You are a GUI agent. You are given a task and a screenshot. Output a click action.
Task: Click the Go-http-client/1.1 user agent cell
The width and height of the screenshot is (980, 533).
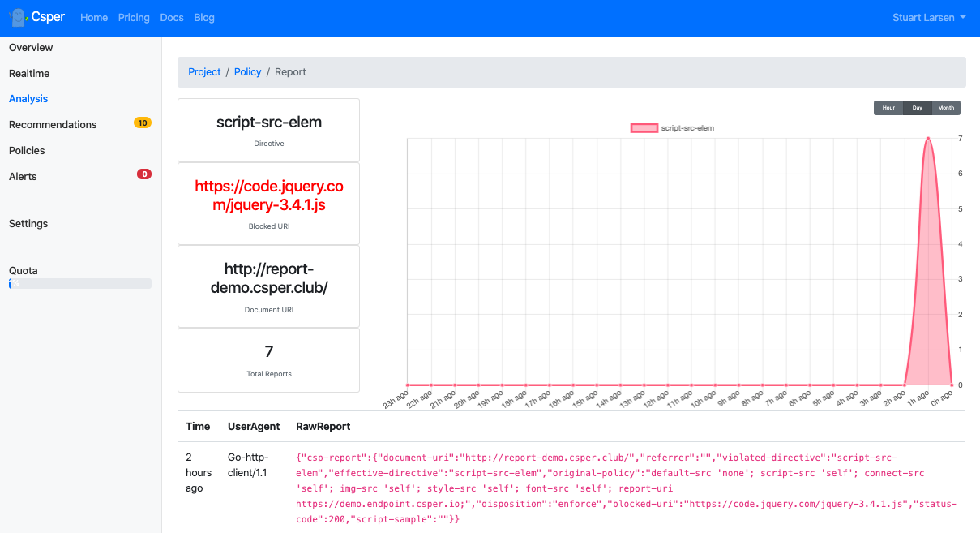pos(248,465)
